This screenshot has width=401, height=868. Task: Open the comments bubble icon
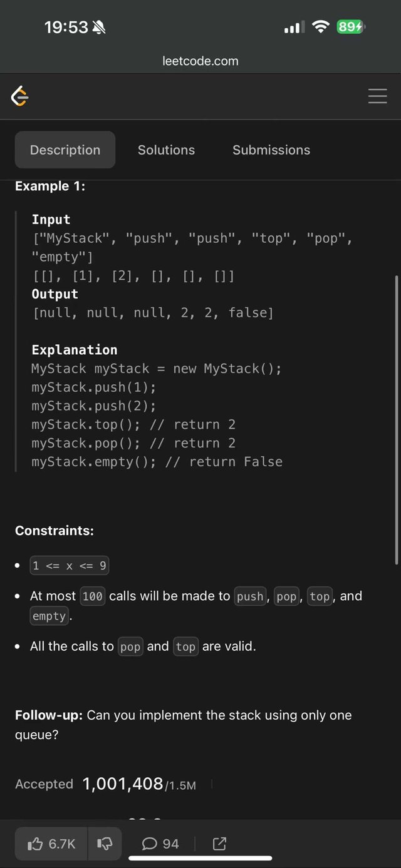(149, 844)
